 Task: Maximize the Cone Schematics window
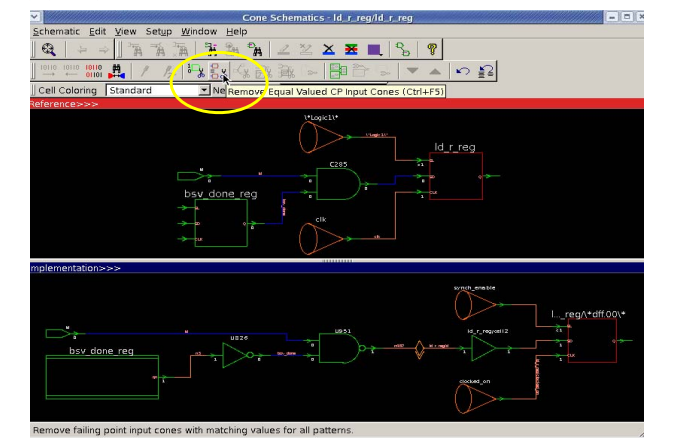627,17
